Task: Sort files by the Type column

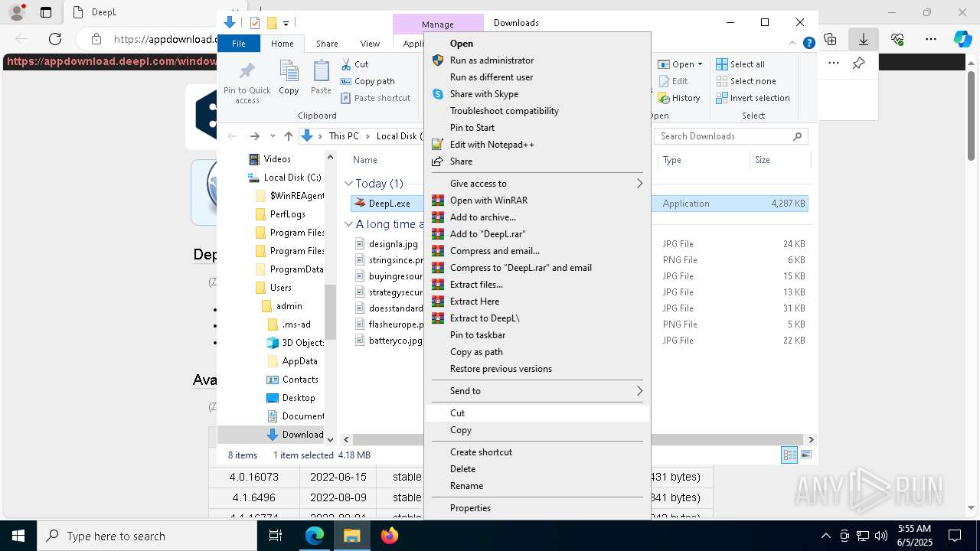Action: [703, 160]
